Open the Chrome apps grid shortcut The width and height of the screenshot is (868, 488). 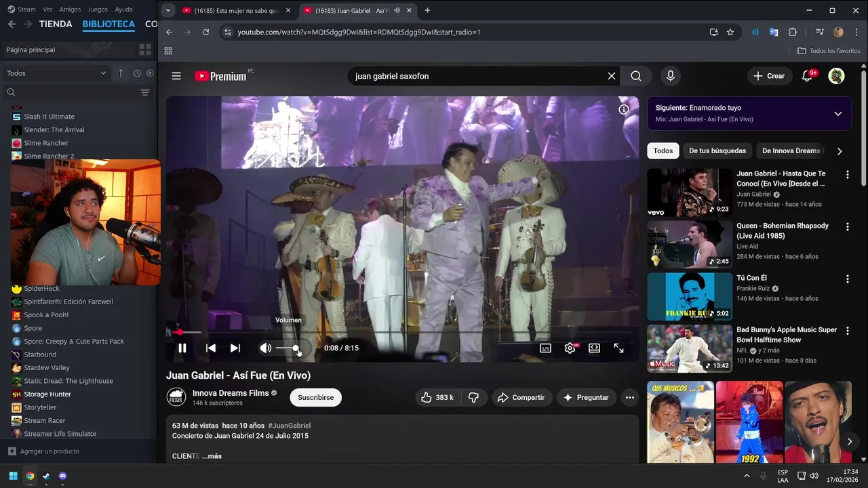[x=168, y=51]
